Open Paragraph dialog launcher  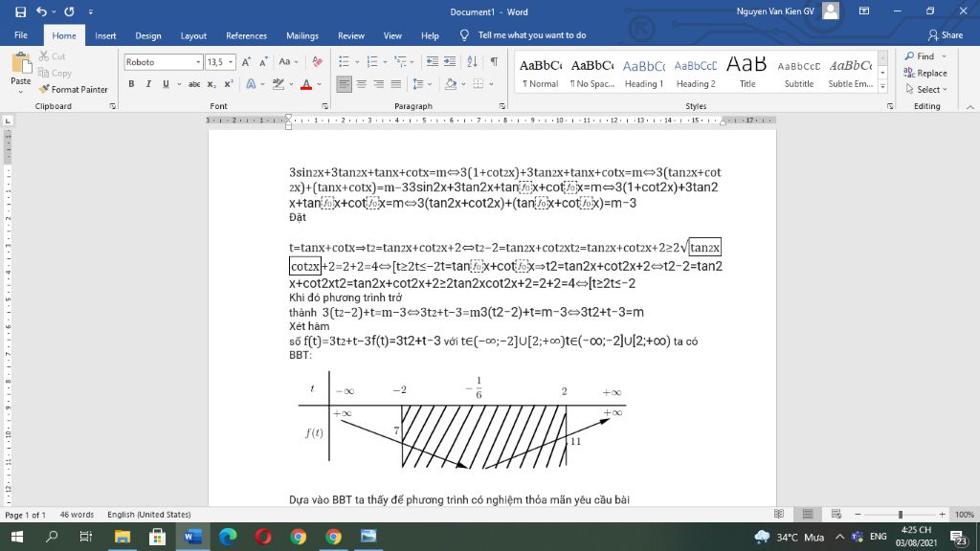tap(502, 106)
